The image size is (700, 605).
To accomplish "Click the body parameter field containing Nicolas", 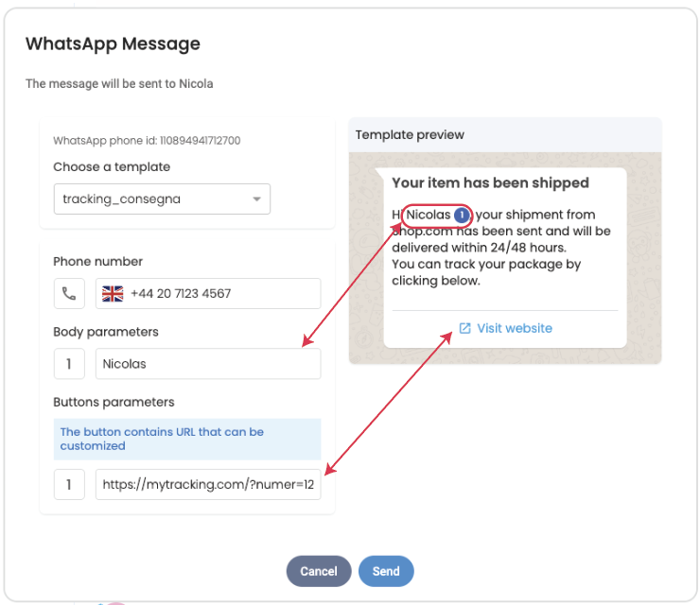I will [208, 364].
